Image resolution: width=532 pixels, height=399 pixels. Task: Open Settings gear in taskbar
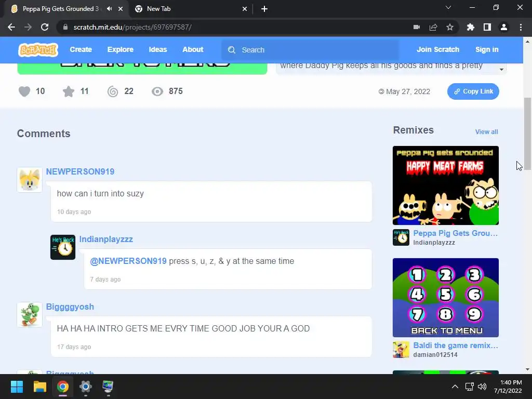pyautogui.click(x=86, y=387)
